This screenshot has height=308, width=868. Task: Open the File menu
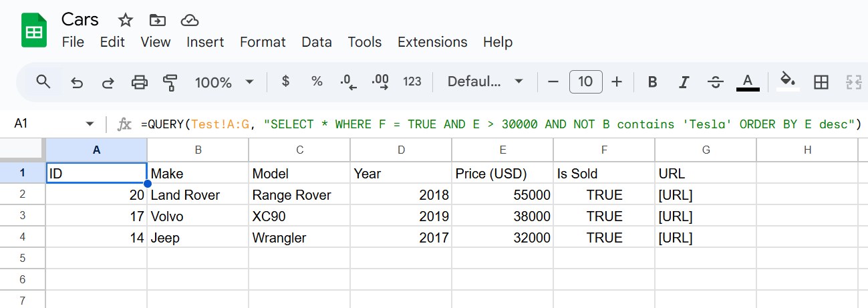click(x=73, y=42)
